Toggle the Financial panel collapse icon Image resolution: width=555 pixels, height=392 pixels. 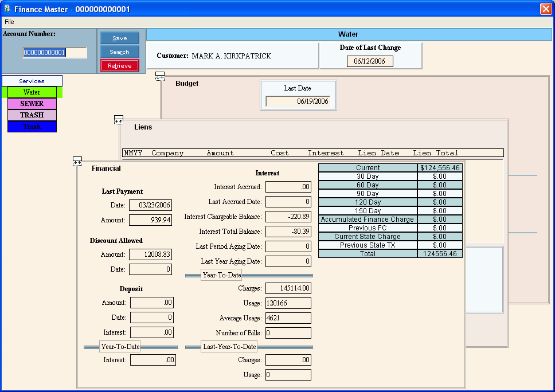point(77,161)
